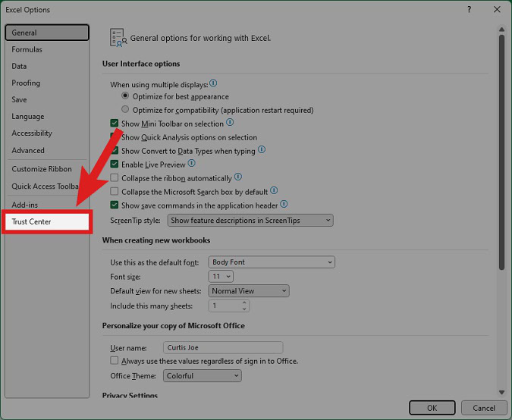Open the Font size dropdown
The image size is (512, 420).
coord(221,277)
